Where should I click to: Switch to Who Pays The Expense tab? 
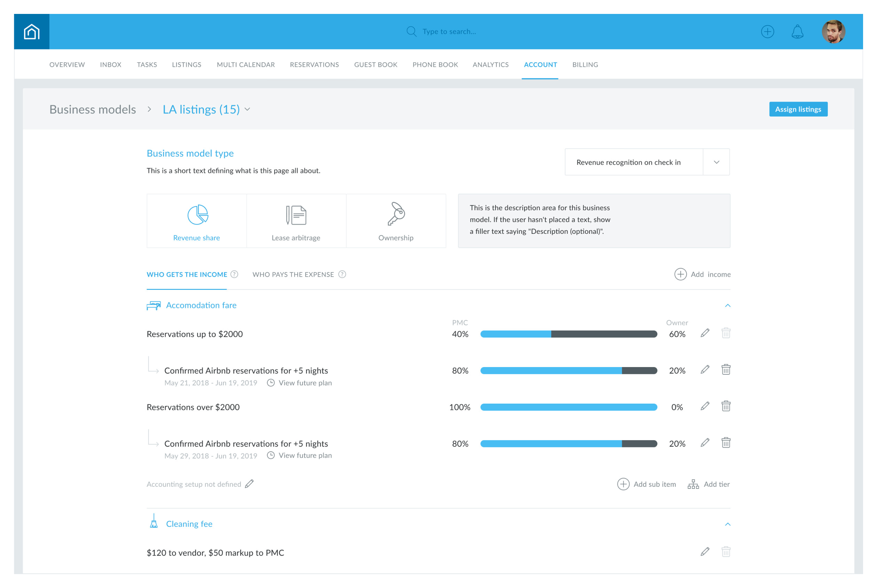293,275
